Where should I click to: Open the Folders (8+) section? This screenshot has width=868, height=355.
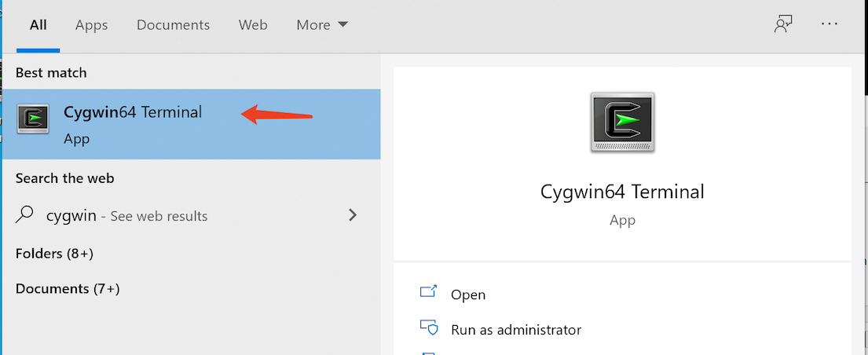point(54,254)
